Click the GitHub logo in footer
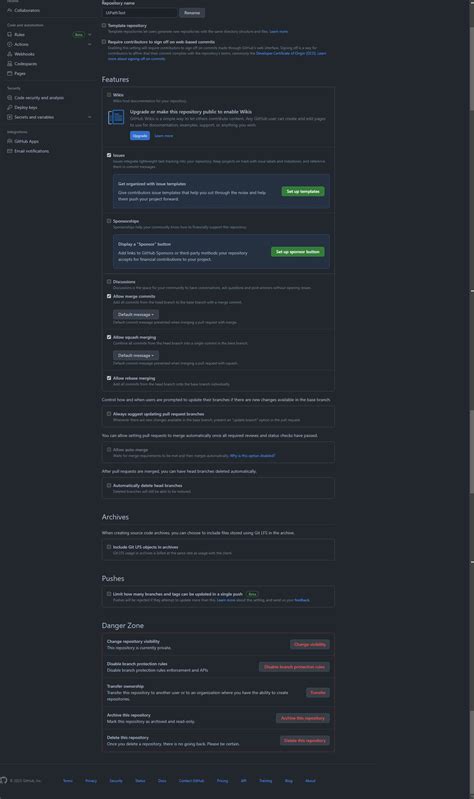Screen dimensions: 474x799 pos(4,780)
